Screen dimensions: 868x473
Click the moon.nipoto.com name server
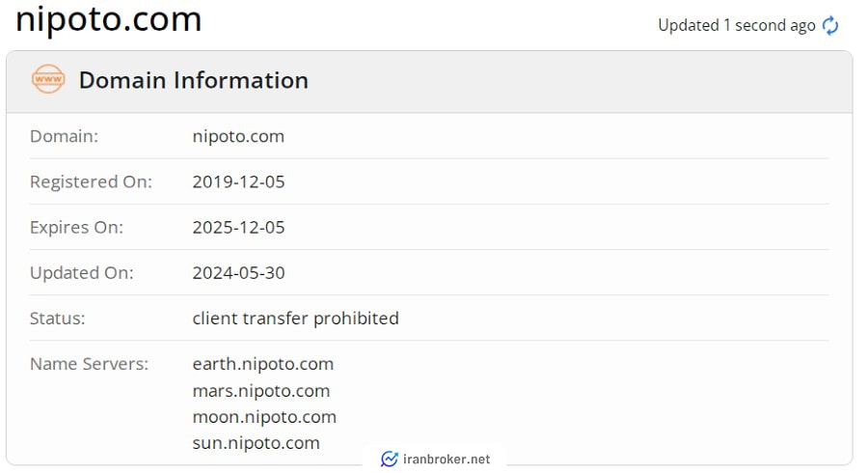264,416
